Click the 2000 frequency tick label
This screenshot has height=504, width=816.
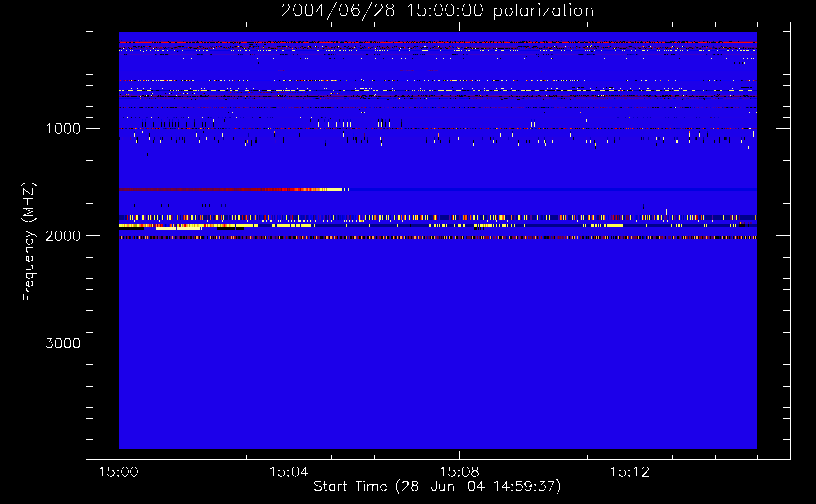coord(63,236)
